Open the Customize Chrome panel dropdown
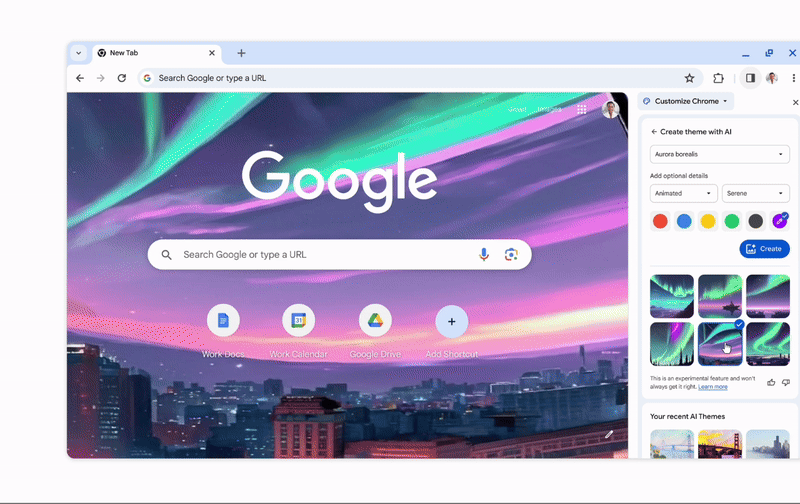The height and width of the screenshot is (504, 800). click(686, 101)
